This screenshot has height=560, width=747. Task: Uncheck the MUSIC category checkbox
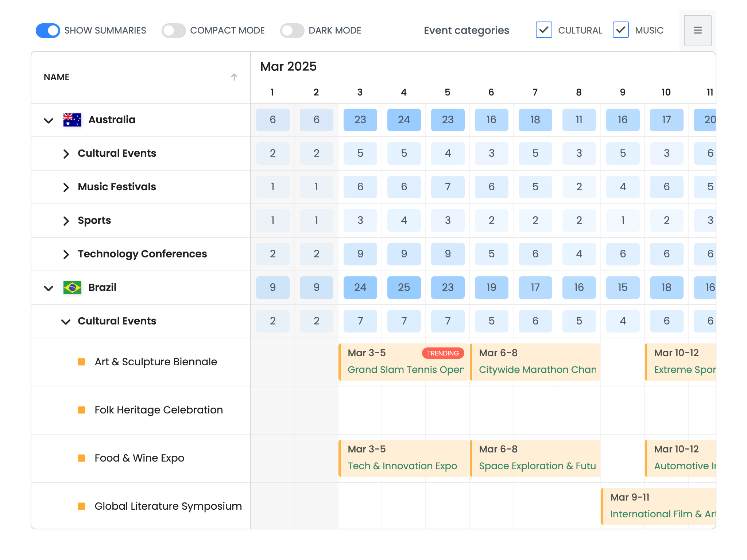620,30
